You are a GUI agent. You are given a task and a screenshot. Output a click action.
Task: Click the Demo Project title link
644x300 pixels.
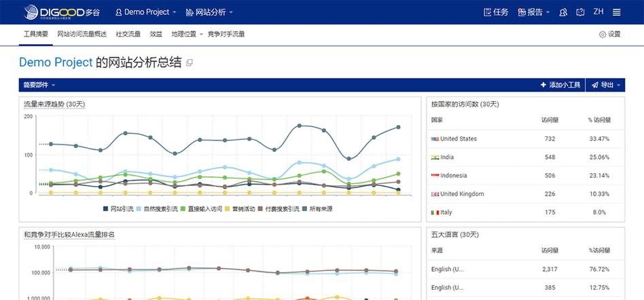point(56,62)
